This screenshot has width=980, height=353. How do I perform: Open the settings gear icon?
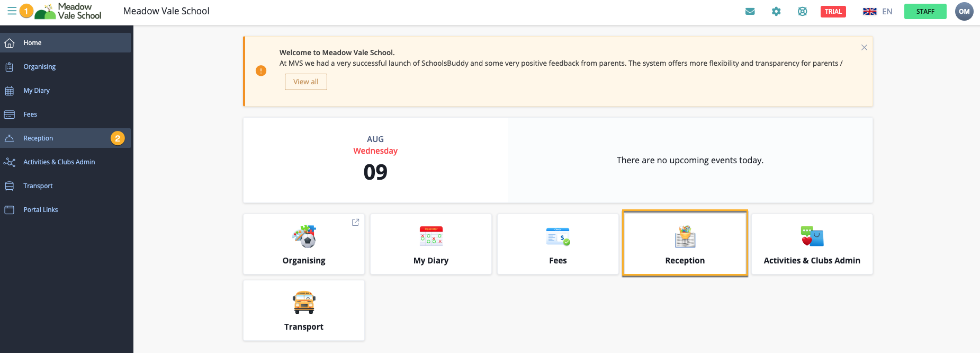coord(776,11)
